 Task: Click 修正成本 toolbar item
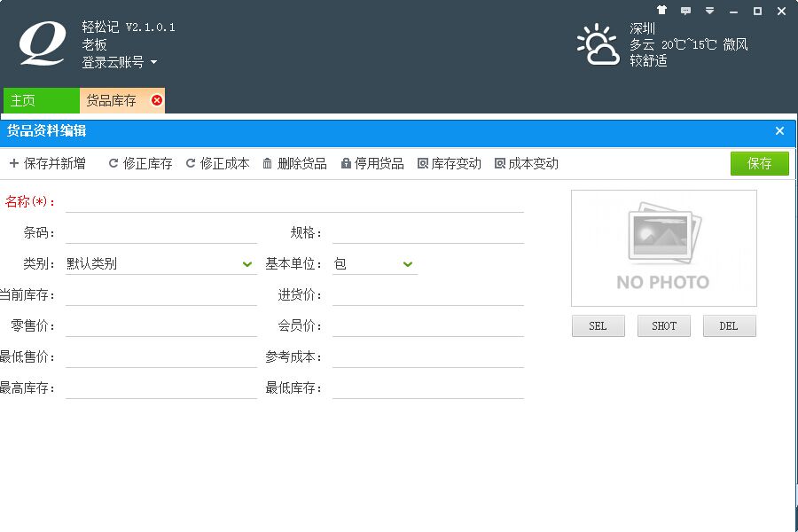point(218,163)
